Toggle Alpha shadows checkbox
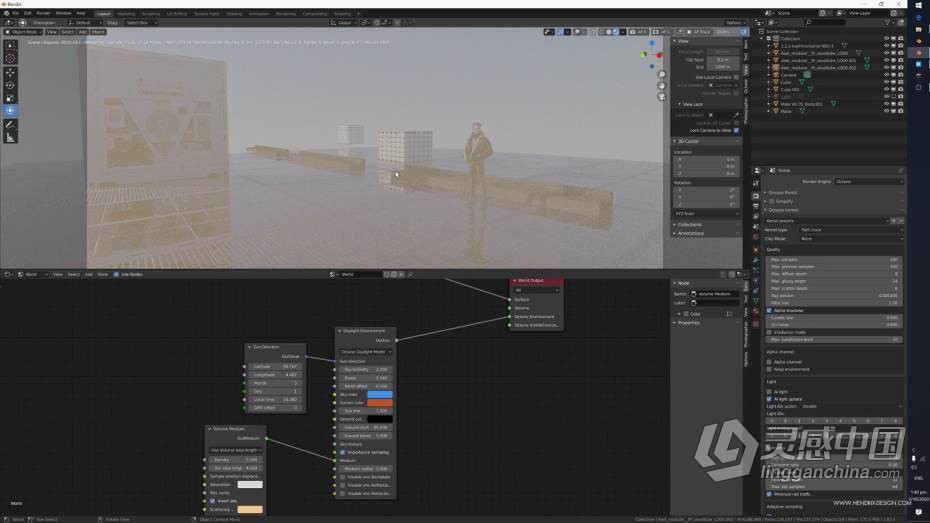Viewport: 930px width, 523px height. tap(769, 310)
